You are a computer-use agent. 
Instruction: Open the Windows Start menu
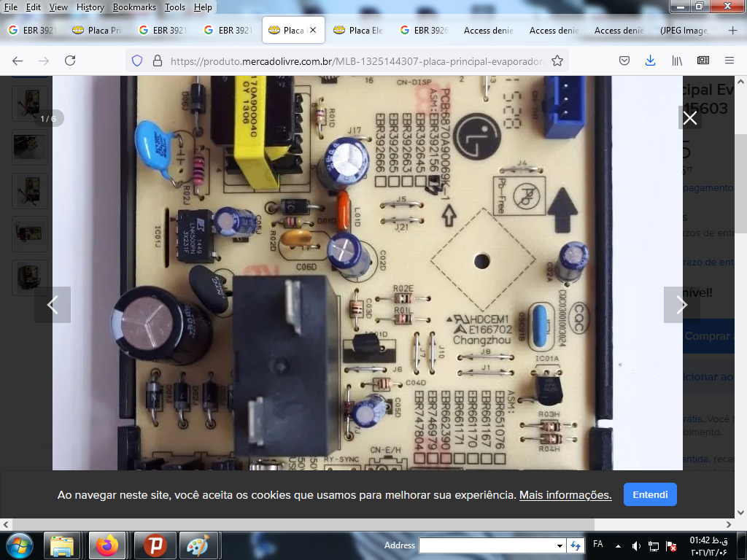(20, 545)
